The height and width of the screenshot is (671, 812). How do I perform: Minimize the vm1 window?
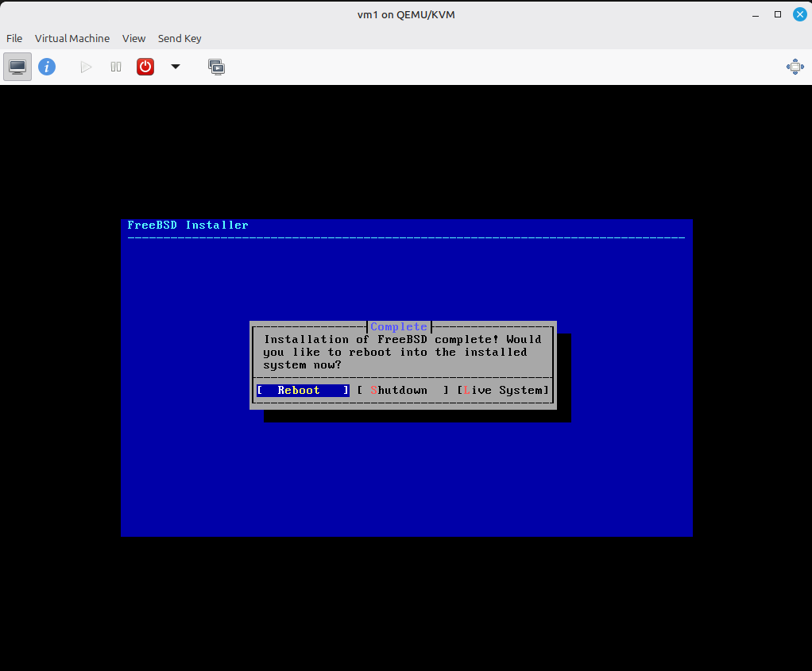coord(757,14)
